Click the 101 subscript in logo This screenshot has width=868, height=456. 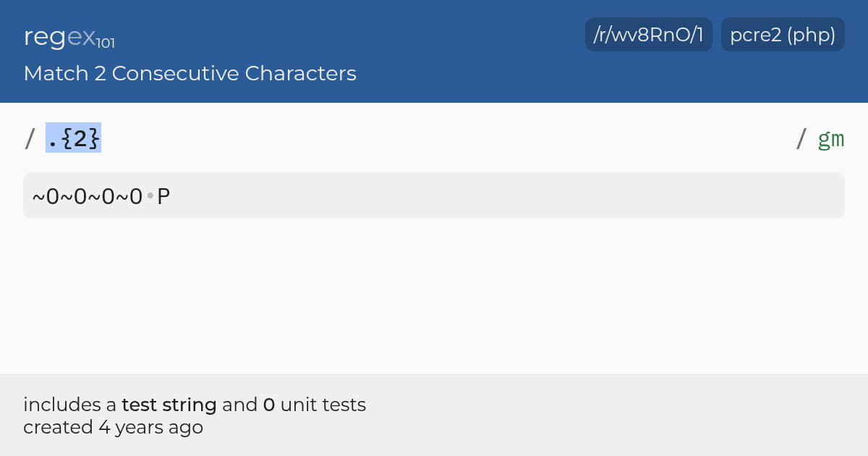tap(106, 43)
